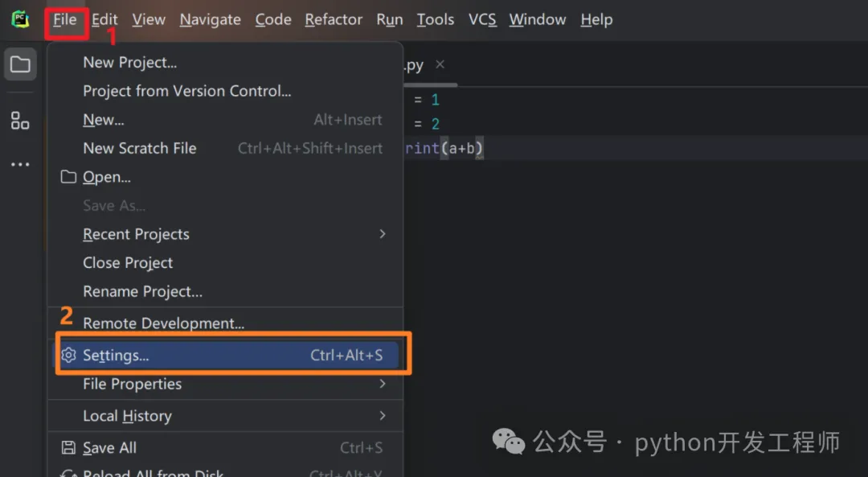
Task: Expand the Recent Projects submenu arrow
Action: point(383,234)
